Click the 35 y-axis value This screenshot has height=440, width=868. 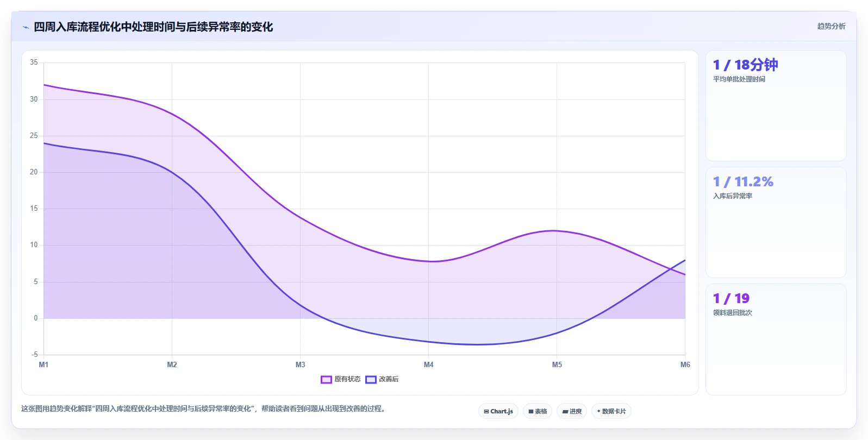tap(34, 62)
